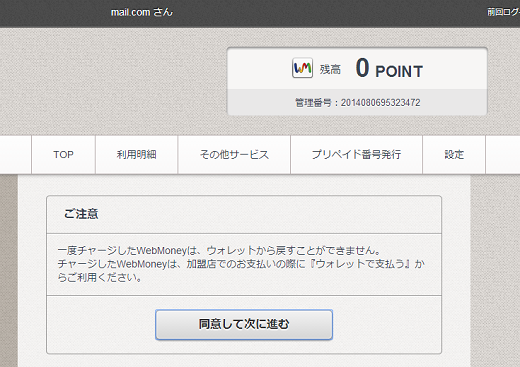
Task: Click the 前回ログ text in header
Action: [x=503, y=12]
